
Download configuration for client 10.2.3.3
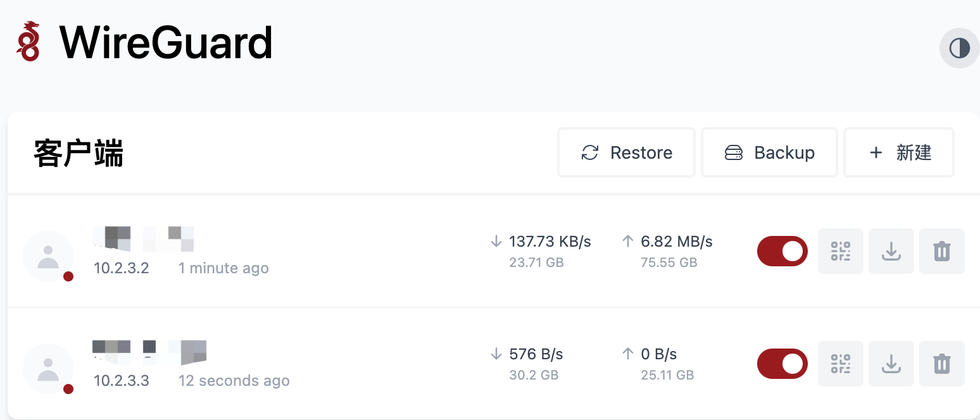[x=891, y=364]
